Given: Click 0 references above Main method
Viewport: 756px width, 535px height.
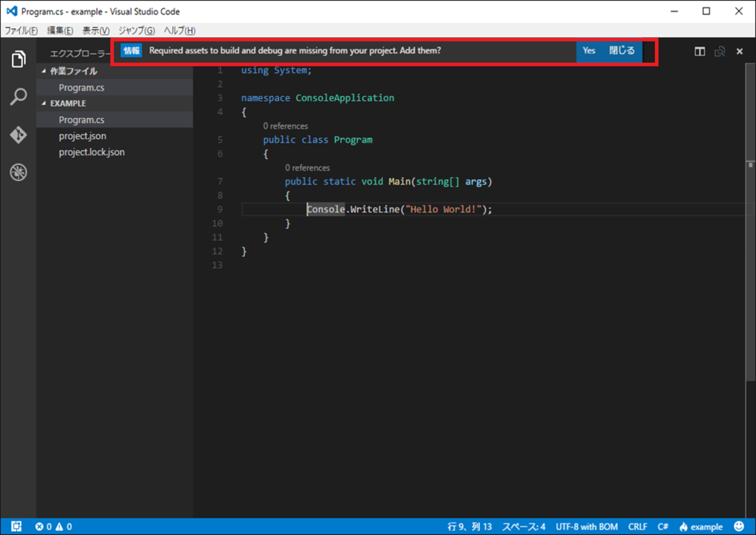Looking at the screenshot, I should coord(308,168).
